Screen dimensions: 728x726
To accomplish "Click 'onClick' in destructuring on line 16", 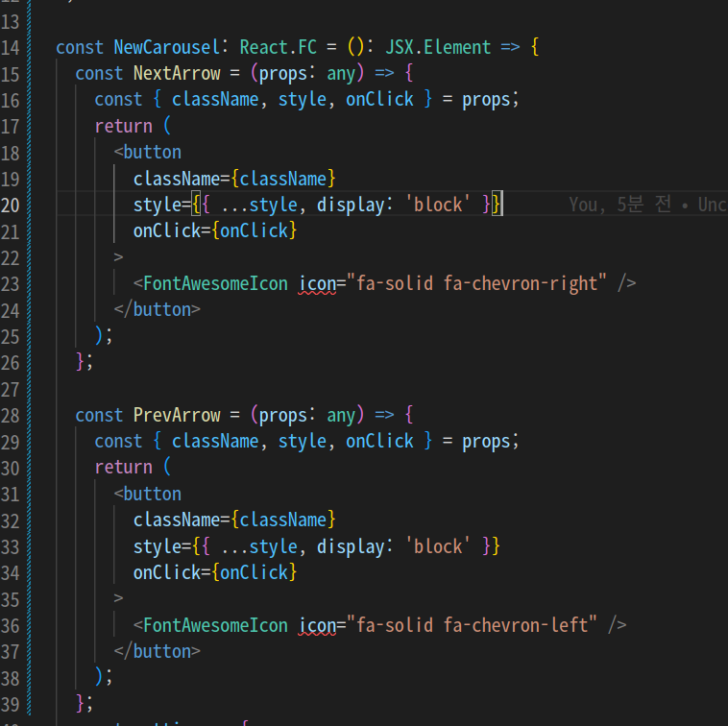I will pyautogui.click(x=379, y=99).
